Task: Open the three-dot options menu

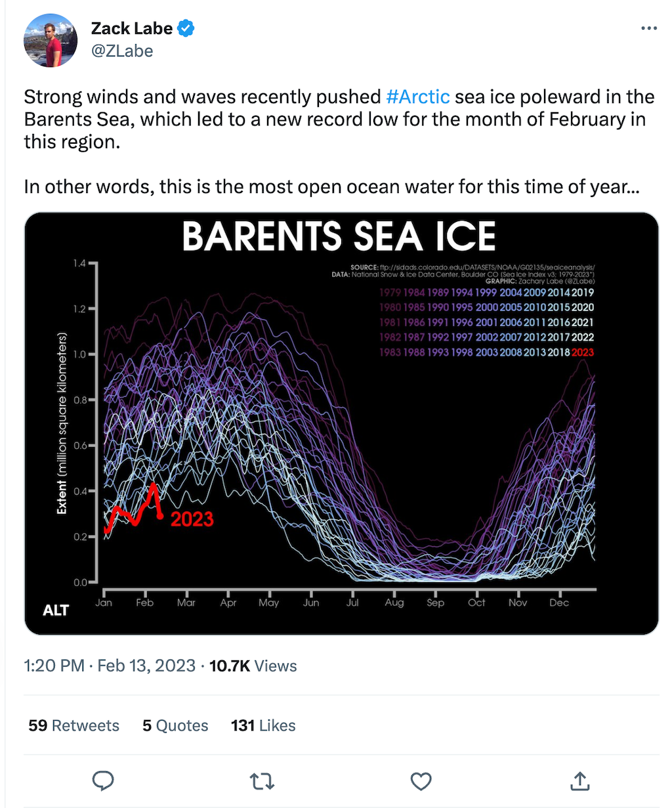Action: tap(648, 28)
